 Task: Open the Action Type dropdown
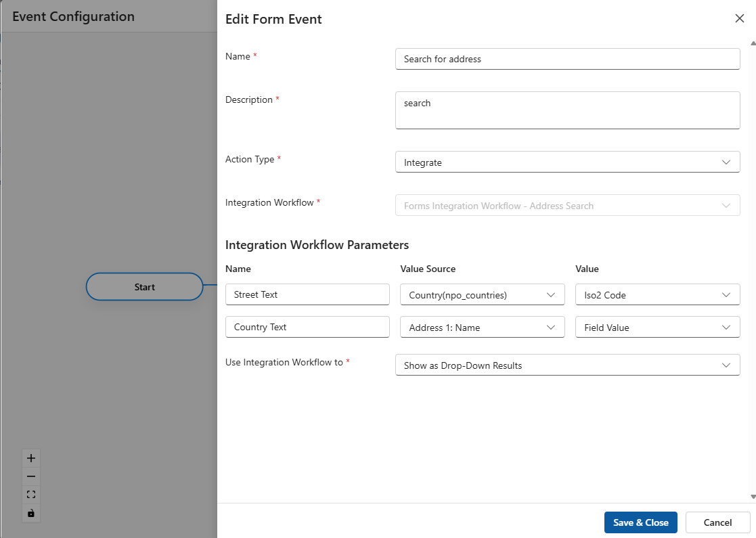(567, 162)
